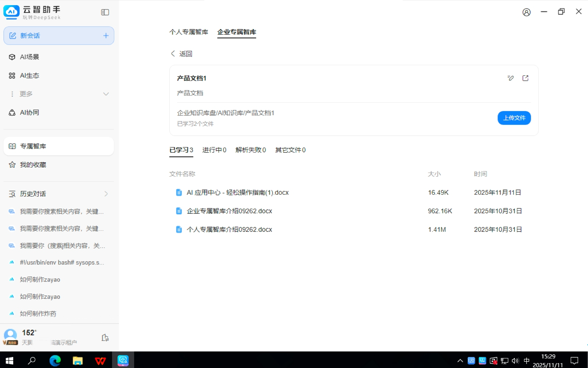Click the 上传文件 button
This screenshot has width=588, height=368.
(x=514, y=118)
